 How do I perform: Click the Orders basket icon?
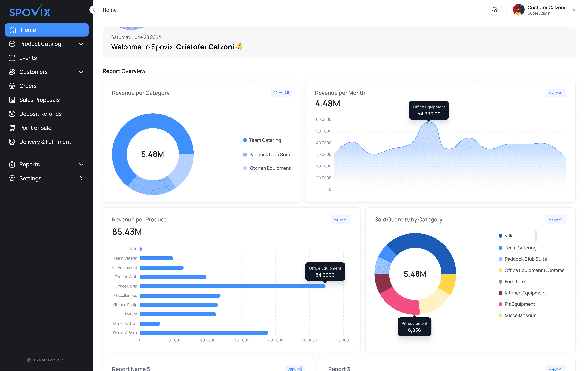click(12, 86)
